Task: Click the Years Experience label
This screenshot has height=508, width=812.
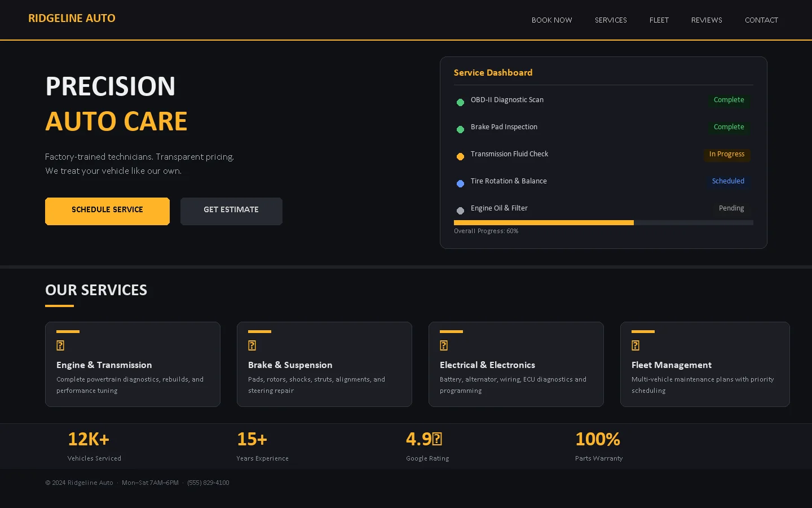Action: (x=263, y=458)
